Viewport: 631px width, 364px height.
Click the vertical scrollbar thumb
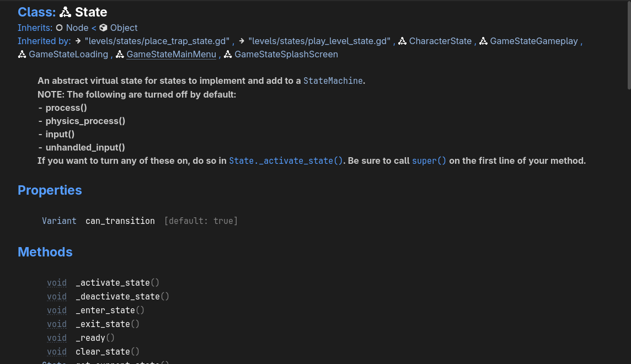[629, 45]
